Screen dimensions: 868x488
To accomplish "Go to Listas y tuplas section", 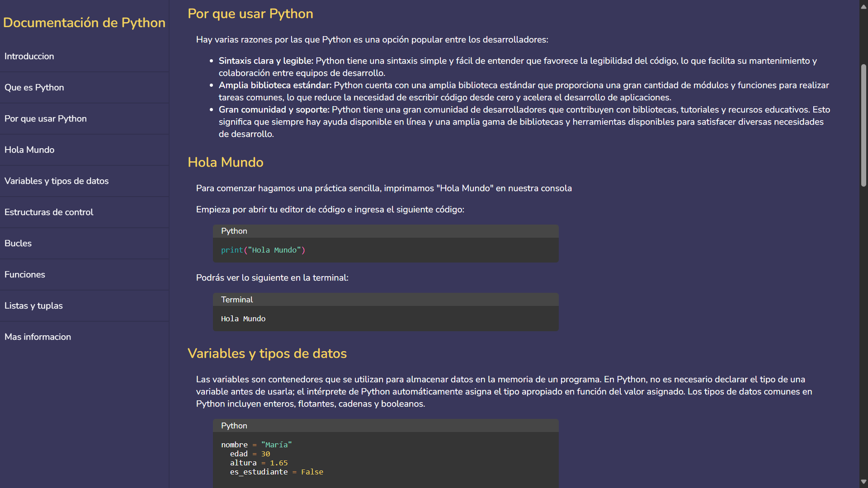I will [x=85, y=306].
